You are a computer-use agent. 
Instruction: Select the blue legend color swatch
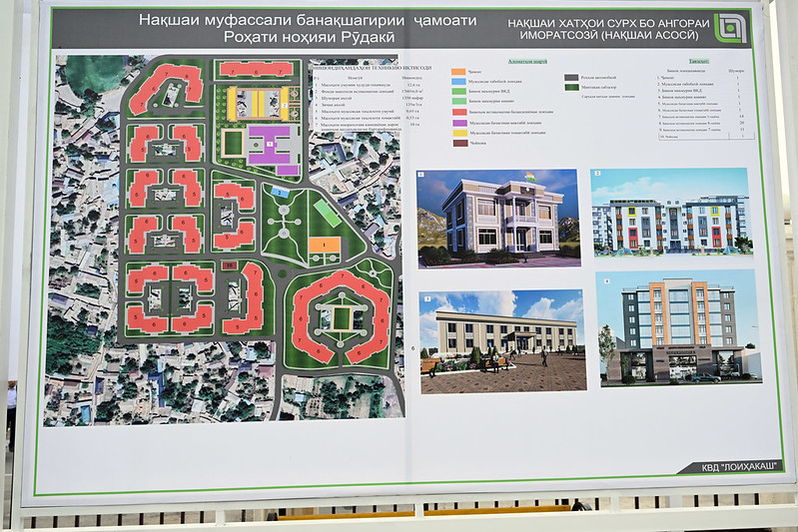click(458, 82)
